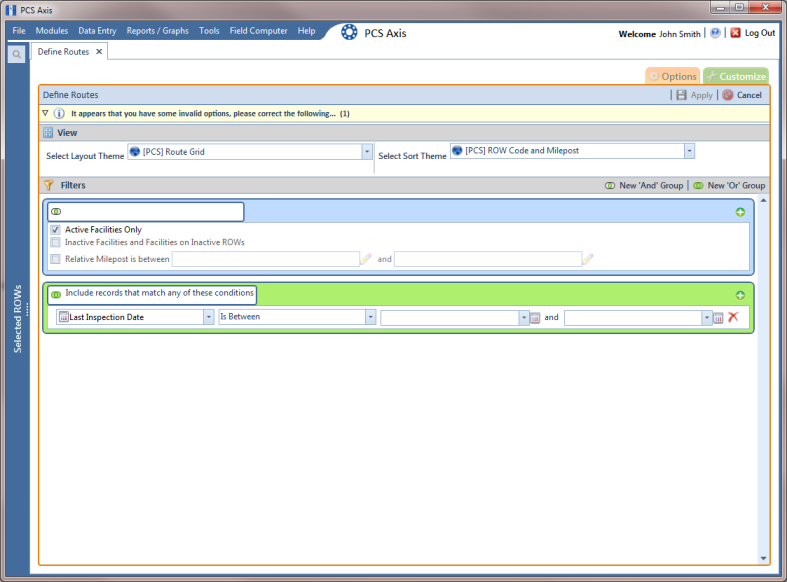Click New 'And' Group button
The width and height of the screenshot is (787, 582).
(x=644, y=185)
